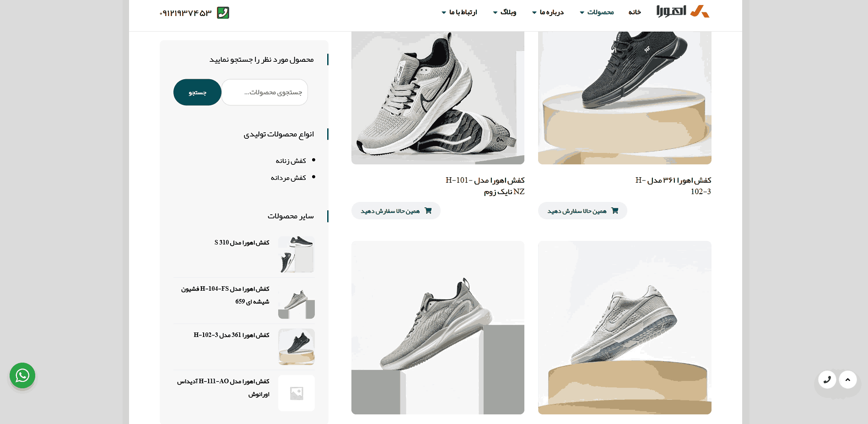Open sidebar link کفش اهورا مدل S 310
Viewport: 868px width, 424px height.
tap(242, 243)
